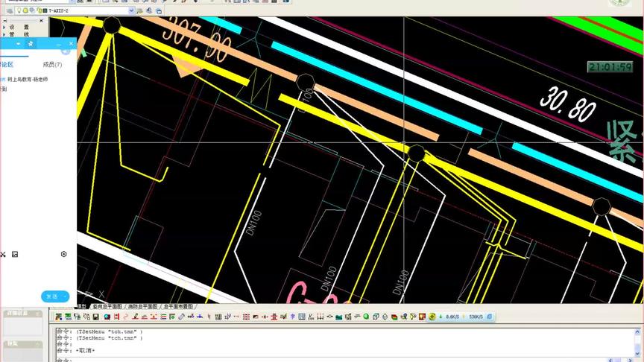Click the command window scrollbar up arrow
This screenshot has width=644, height=362.
coord(637,331)
